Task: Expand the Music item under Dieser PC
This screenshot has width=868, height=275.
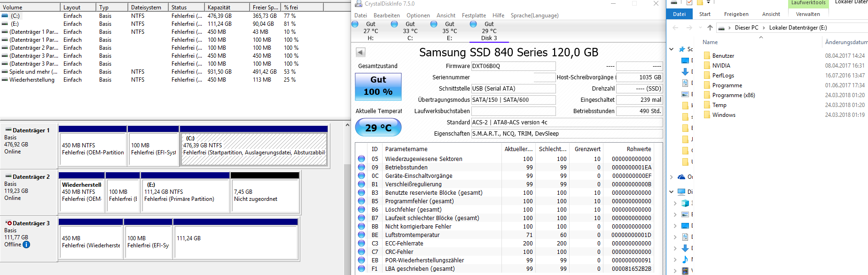Action: coord(675,260)
